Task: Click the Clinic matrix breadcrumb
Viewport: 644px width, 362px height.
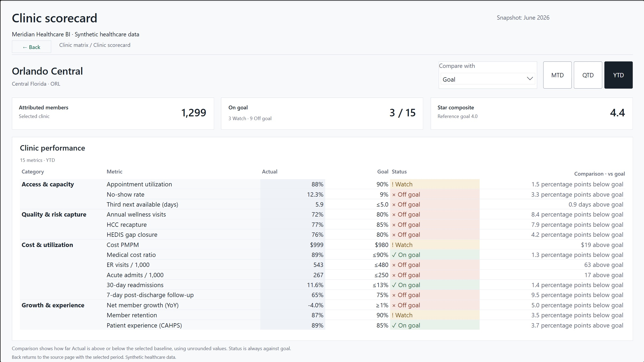Action: (x=74, y=45)
